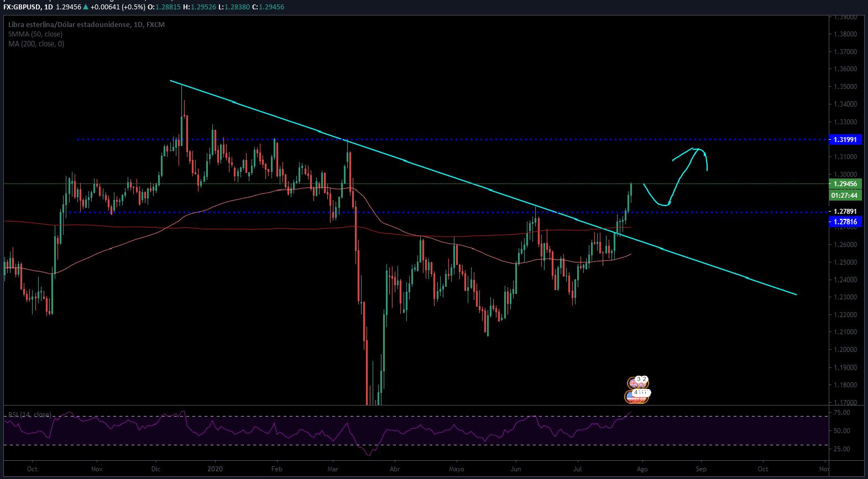Click the green 1.29456 current price label
Image resolution: width=868 pixels, height=479 pixels.
(845, 184)
